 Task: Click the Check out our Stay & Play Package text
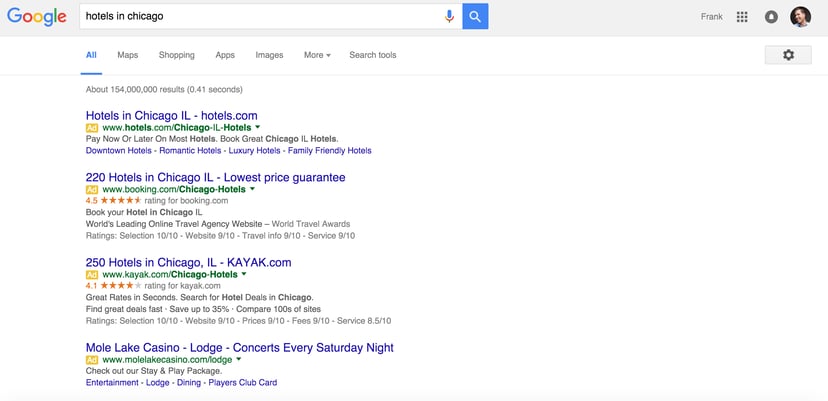coord(154,371)
